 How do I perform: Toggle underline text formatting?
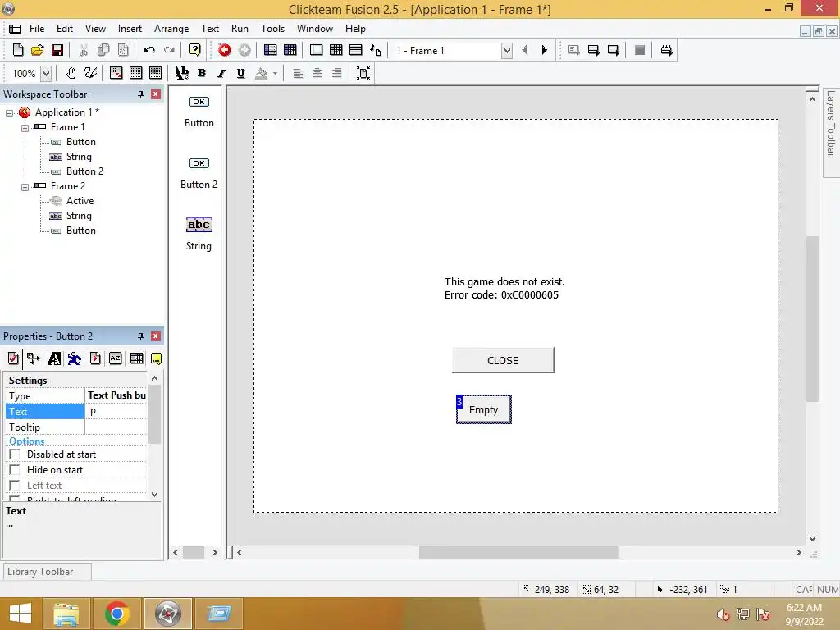click(x=241, y=73)
